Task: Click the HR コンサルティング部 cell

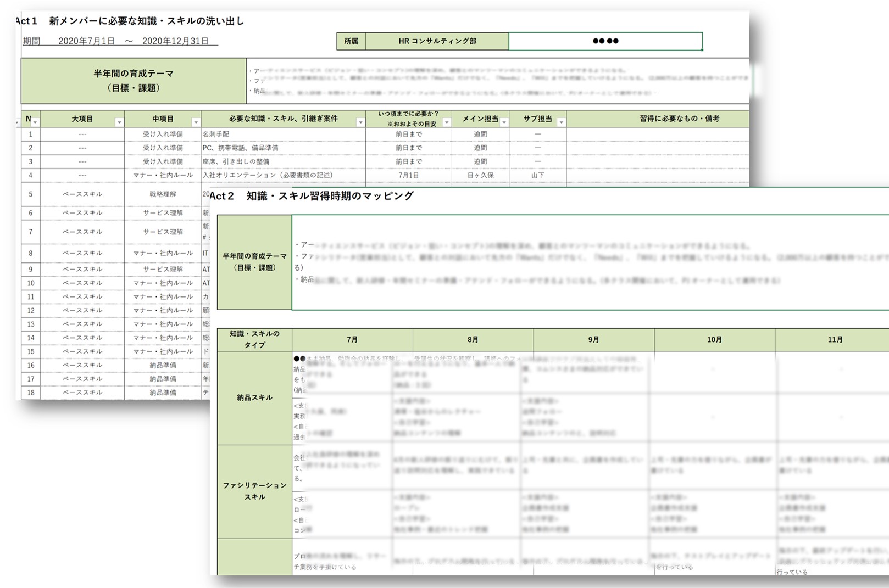Action: 437,41
